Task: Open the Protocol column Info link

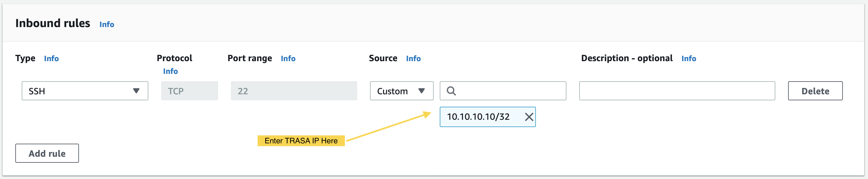Action: click(170, 71)
